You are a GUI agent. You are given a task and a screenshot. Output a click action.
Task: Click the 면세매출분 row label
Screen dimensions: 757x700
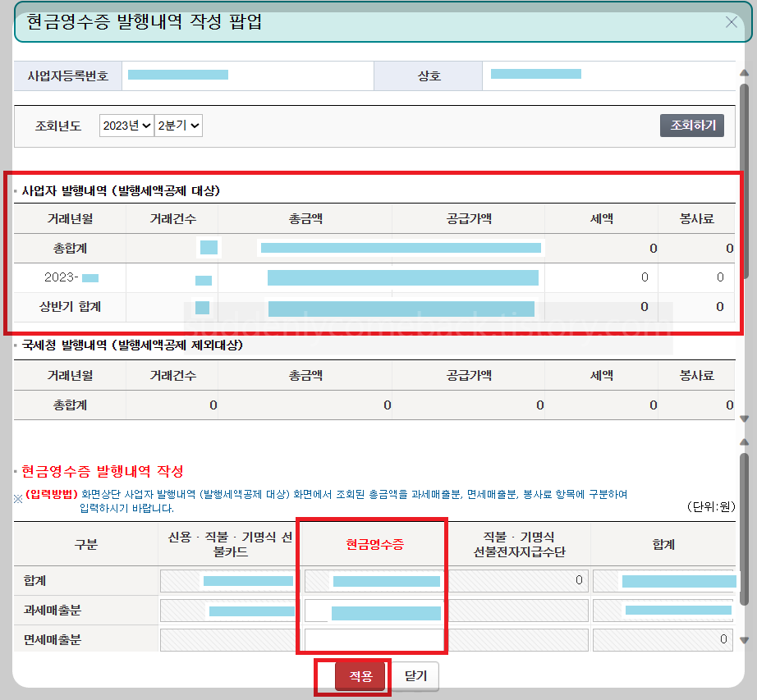pos(53,640)
